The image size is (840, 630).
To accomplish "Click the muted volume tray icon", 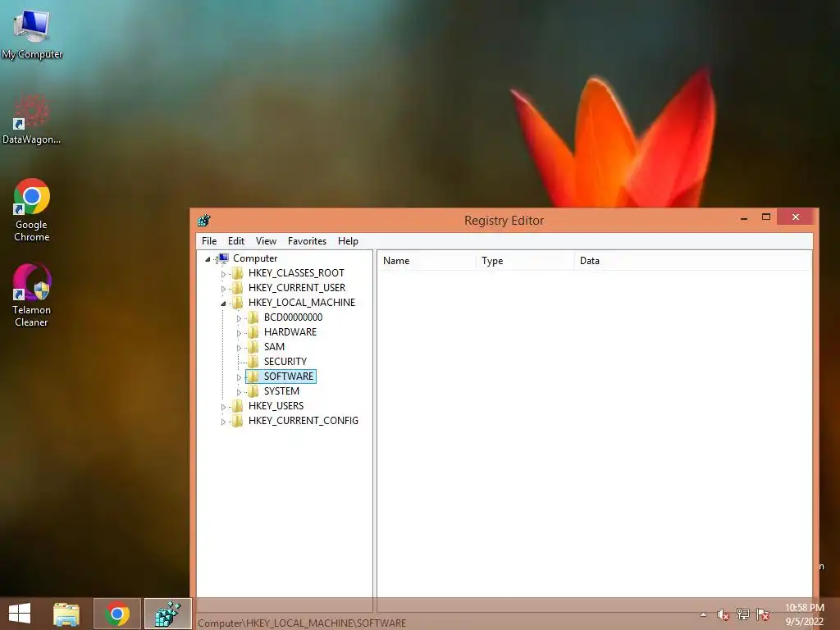I will click(x=724, y=614).
